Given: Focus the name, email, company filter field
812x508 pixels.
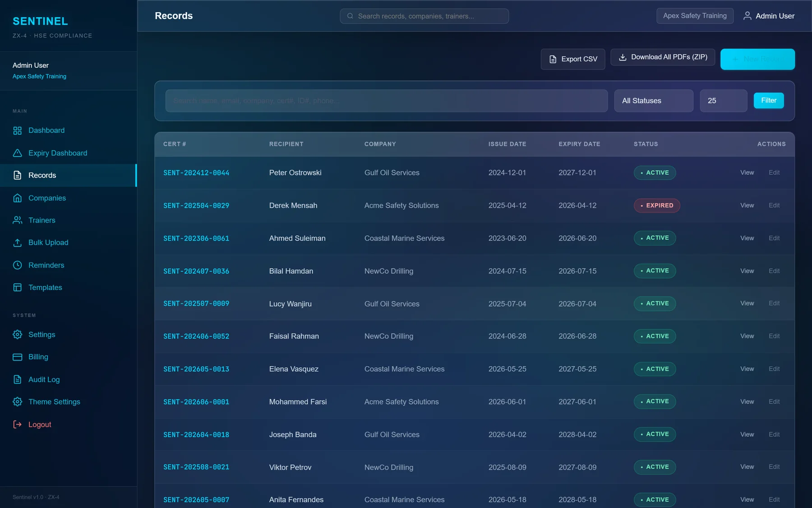Looking at the screenshot, I should pos(386,101).
